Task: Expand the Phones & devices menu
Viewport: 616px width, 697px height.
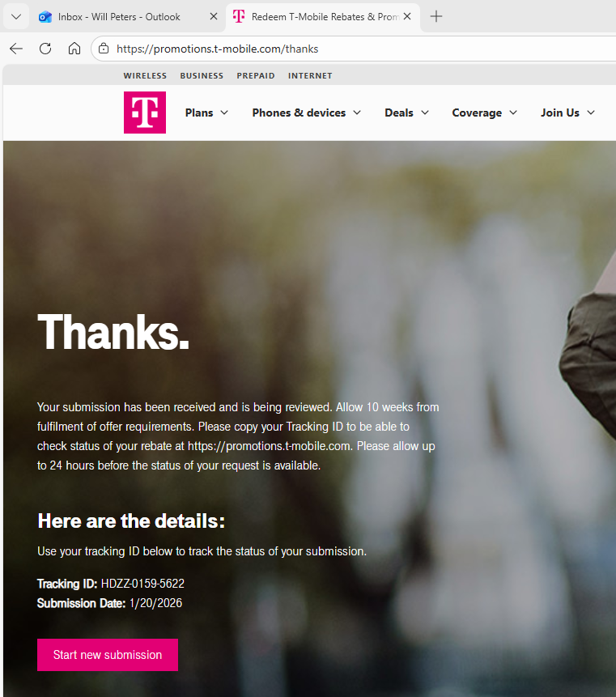Action: [x=306, y=113]
